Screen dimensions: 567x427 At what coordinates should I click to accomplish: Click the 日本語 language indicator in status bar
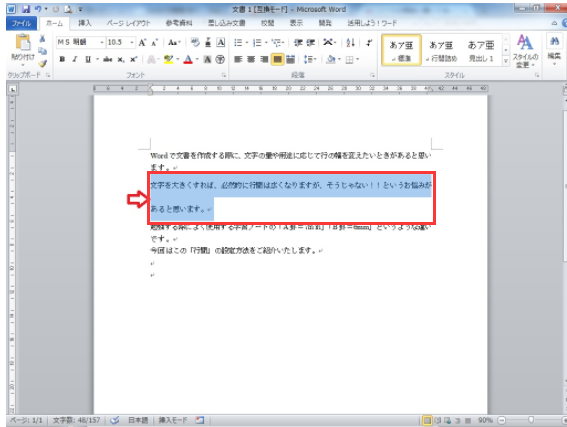click(138, 420)
